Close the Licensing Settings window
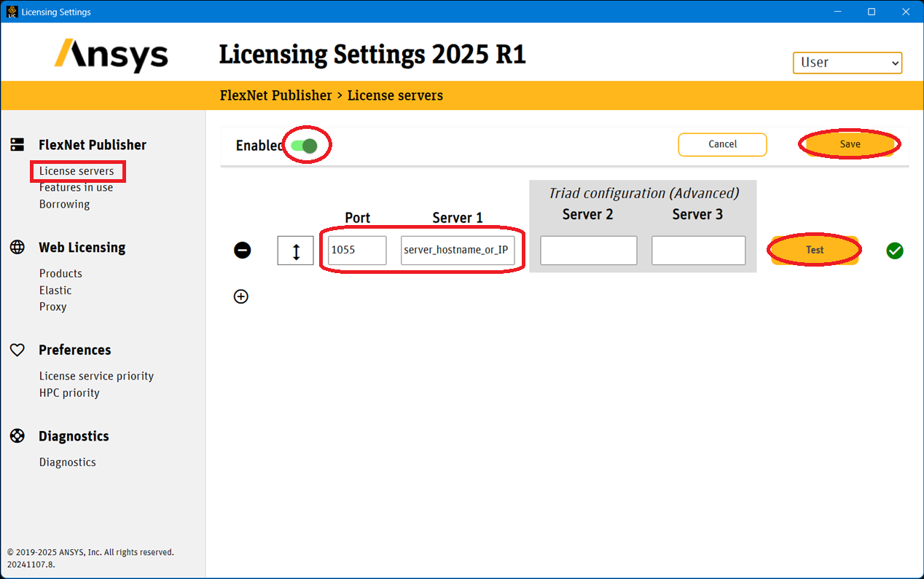This screenshot has height=579, width=924. 906,12
